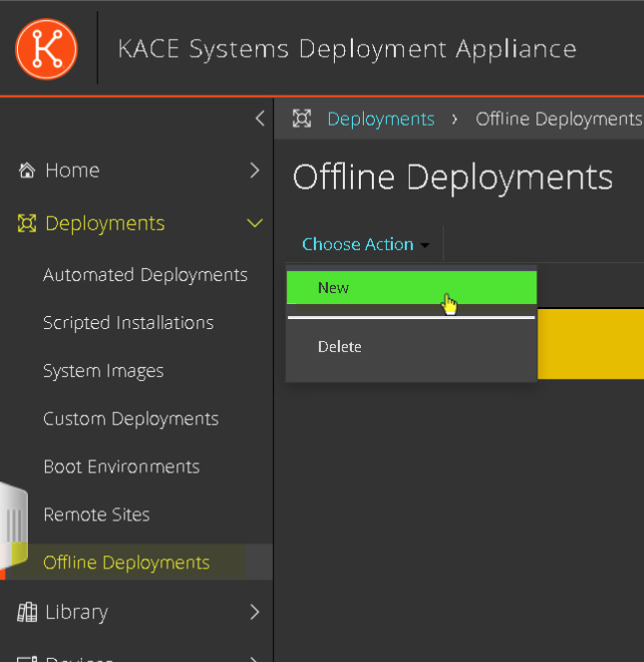
Task: Click the orange KACE logo icon
Action: pyautogui.click(x=46, y=49)
